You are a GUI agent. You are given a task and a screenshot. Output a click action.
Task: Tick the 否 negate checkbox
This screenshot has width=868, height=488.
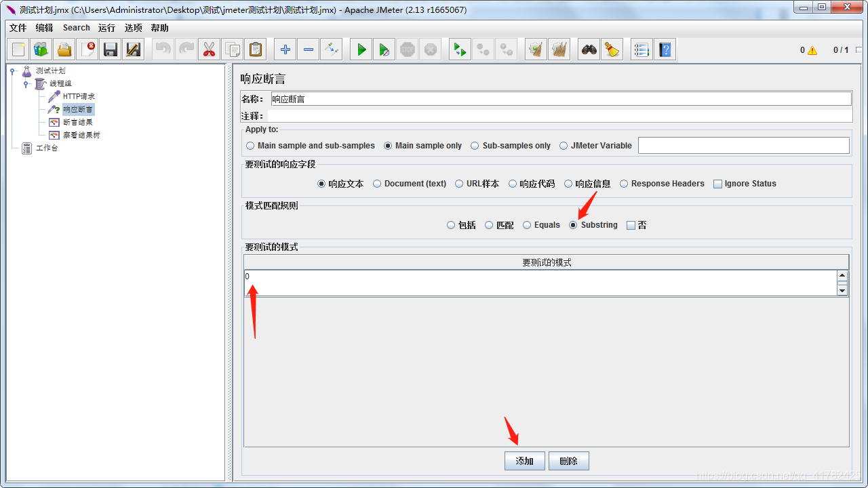[636, 225]
